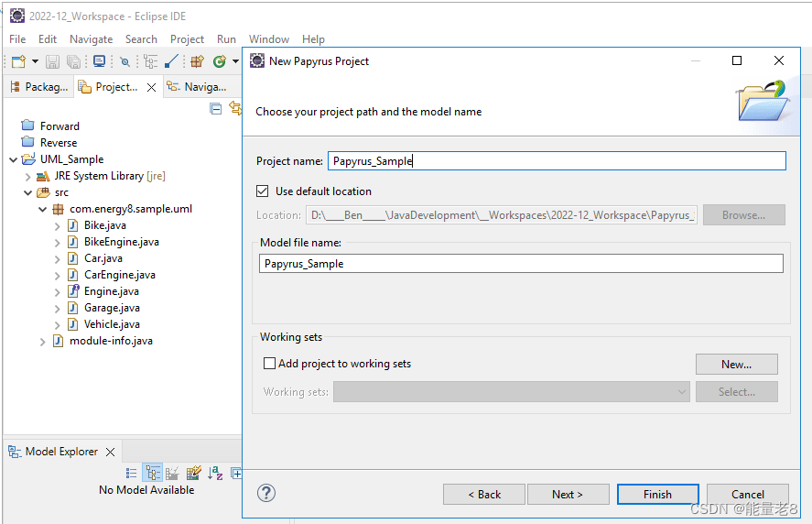Open the Navigate menu
Image resolution: width=812 pixels, height=524 pixels.
92,39
